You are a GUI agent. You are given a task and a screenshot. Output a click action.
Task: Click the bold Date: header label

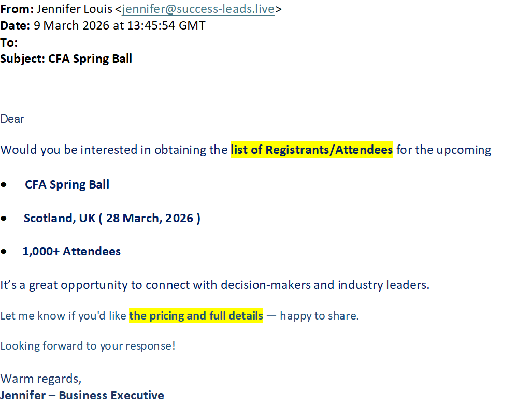tap(16, 25)
